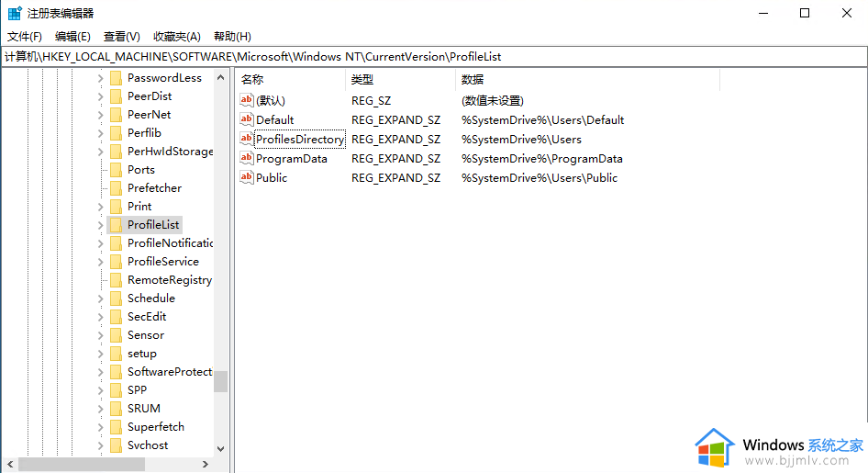Select the Superfetch tree item label

point(156,427)
